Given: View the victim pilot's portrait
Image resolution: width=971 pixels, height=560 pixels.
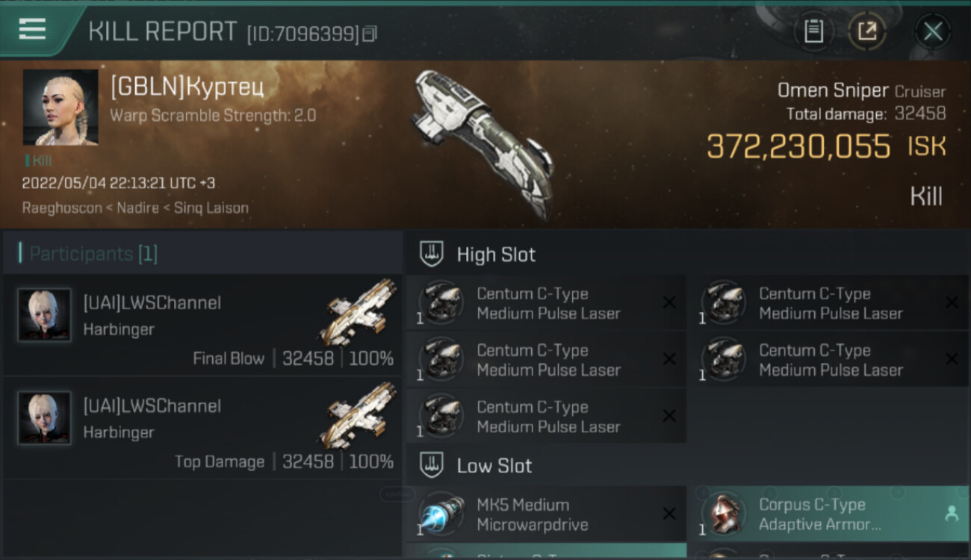Looking at the screenshot, I should (x=61, y=108).
